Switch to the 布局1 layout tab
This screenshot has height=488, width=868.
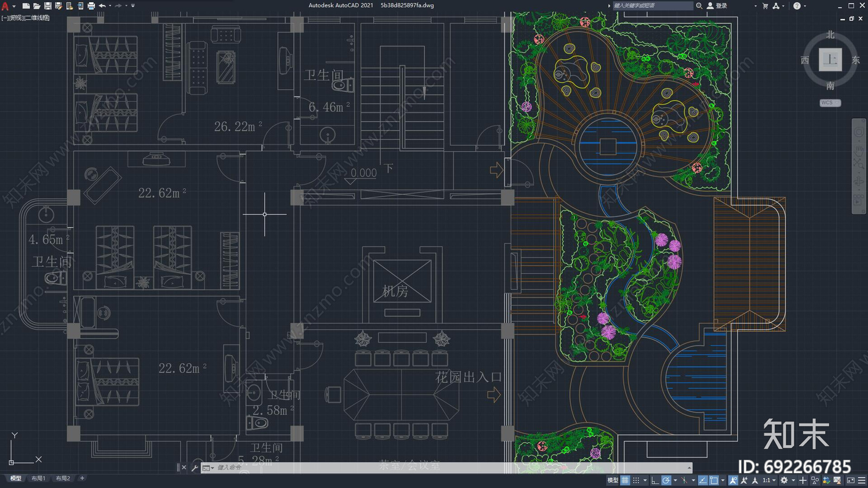(x=38, y=478)
